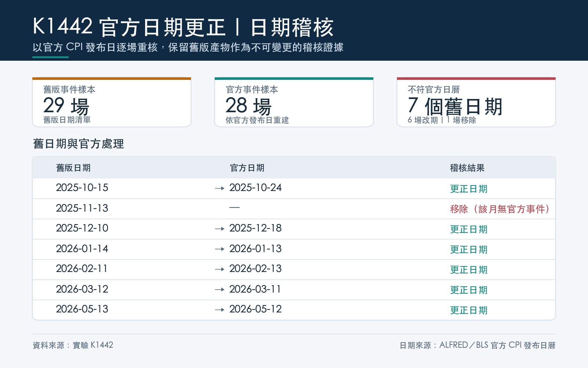Screen dimensions: 588x368
Task: Click the arrow in the 2025-12-10 row
Action: tap(220, 229)
